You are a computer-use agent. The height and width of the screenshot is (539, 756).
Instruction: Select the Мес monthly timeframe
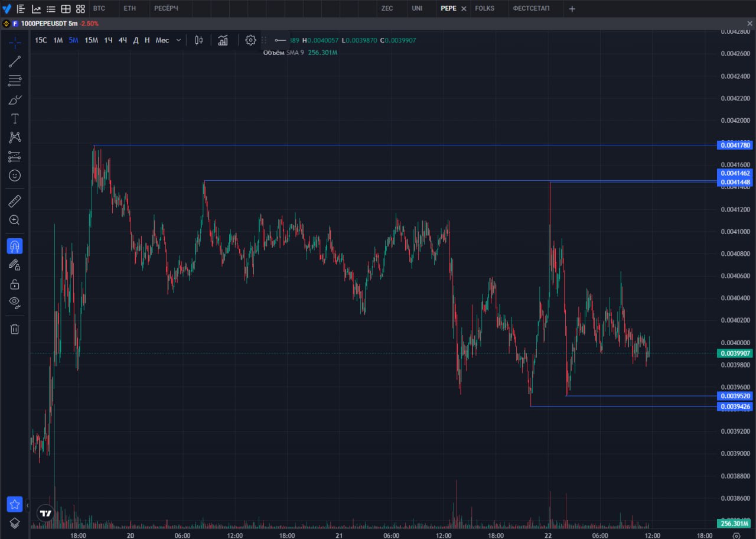tap(162, 40)
